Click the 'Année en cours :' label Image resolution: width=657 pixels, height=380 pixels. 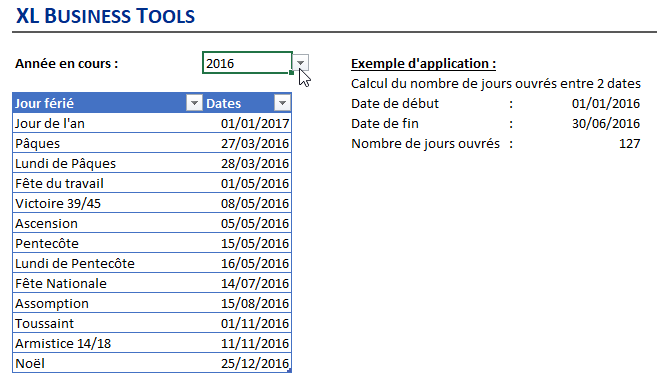point(67,64)
